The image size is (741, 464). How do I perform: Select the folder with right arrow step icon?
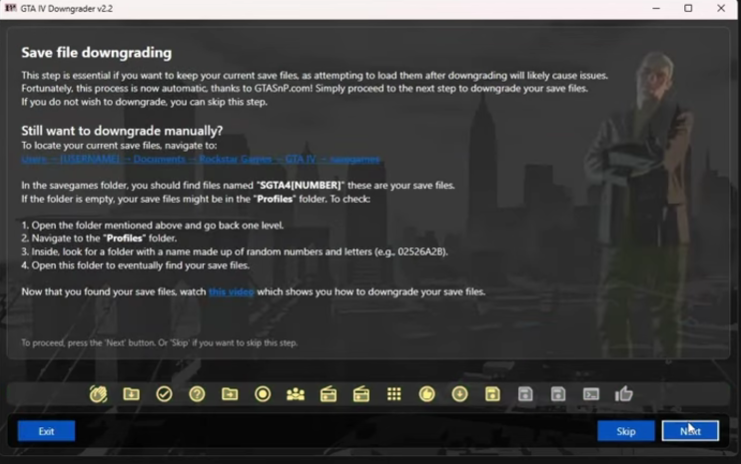point(230,394)
